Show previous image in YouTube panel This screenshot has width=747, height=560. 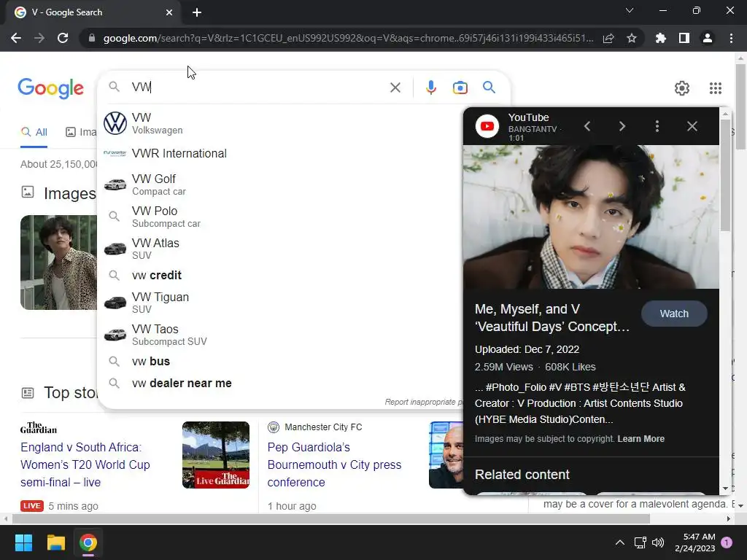pyautogui.click(x=587, y=126)
